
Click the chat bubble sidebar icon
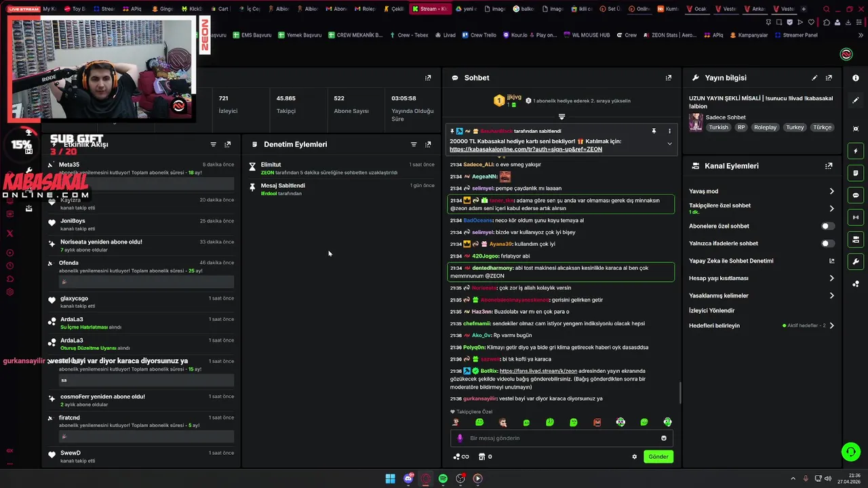[x=856, y=195]
